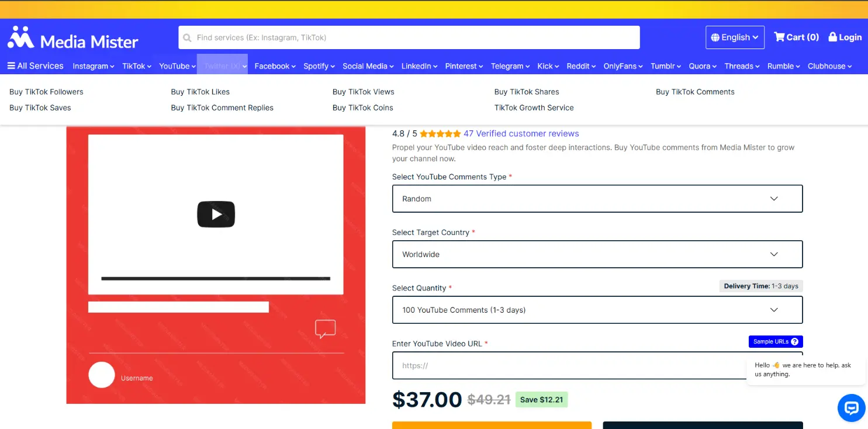The image size is (868, 429).
Task: Click the Username avatar circle
Action: pos(101,375)
